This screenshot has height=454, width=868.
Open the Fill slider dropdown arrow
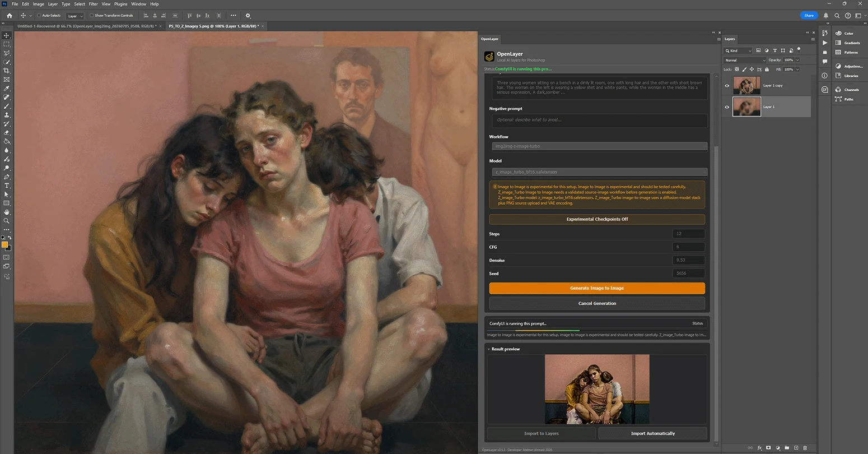click(797, 70)
